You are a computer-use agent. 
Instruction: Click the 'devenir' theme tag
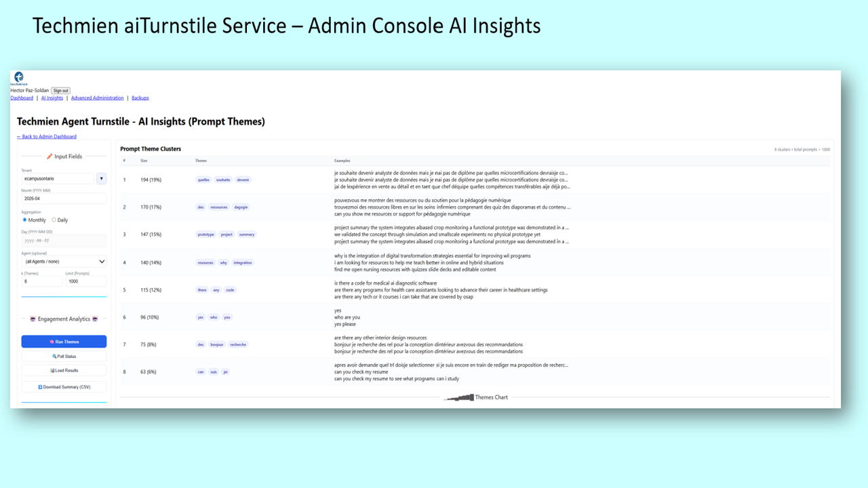coord(243,180)
